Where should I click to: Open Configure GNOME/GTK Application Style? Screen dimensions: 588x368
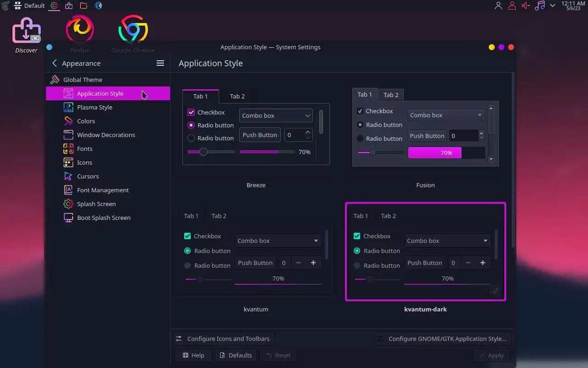pyautogui.click(x=443, y=339)
